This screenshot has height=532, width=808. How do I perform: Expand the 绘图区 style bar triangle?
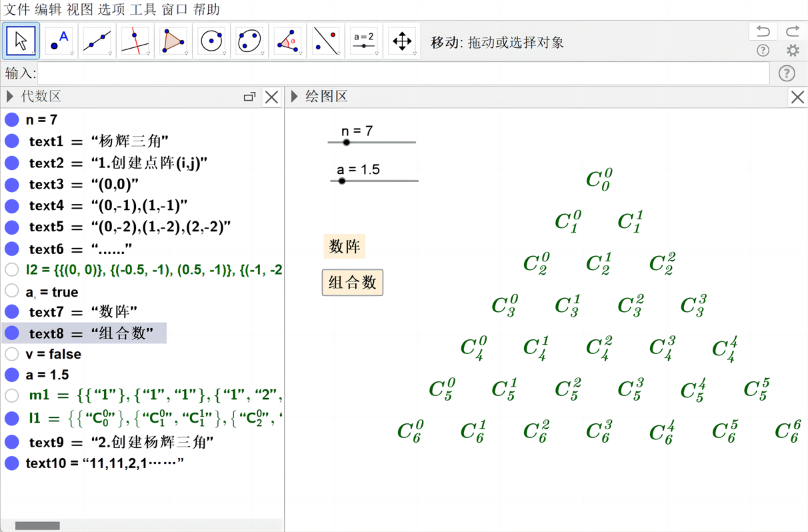tap(295, 97)
